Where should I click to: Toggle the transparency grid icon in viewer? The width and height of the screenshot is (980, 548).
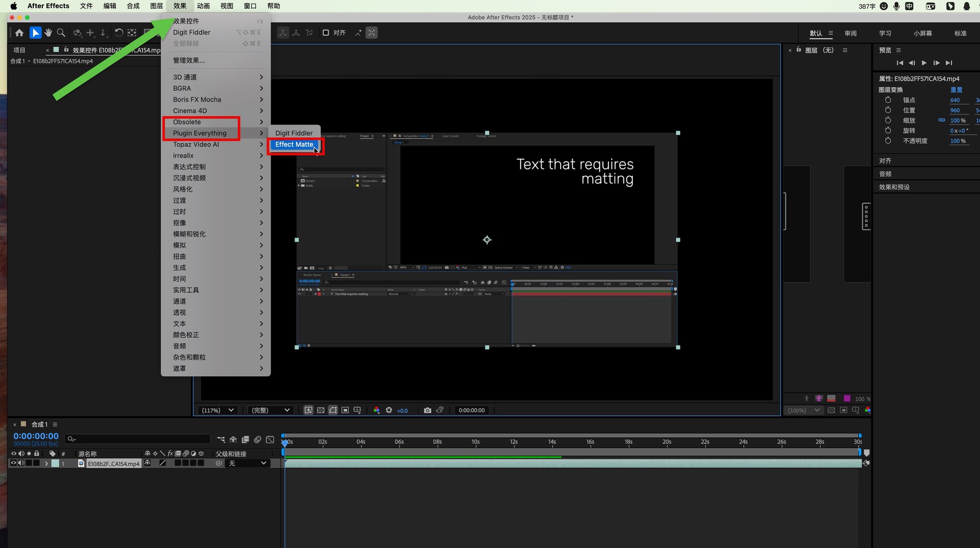coord(321,410)
